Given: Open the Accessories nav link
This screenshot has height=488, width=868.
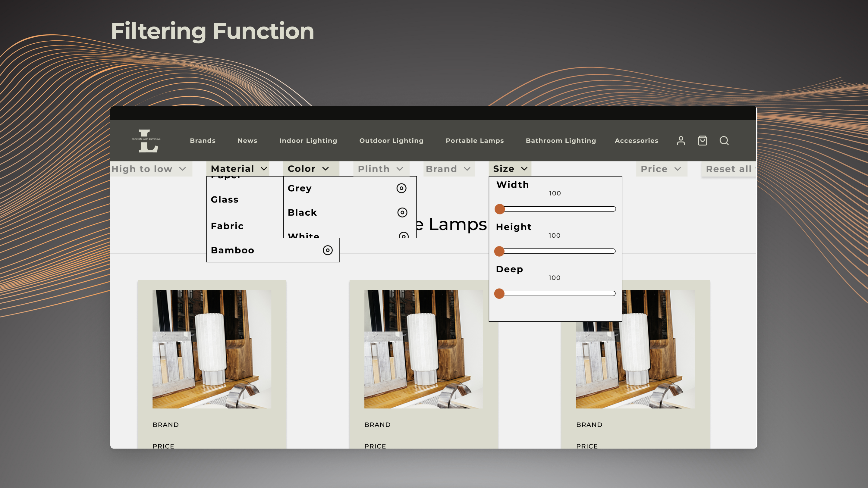Looking at the screenshot, I should click(636, 140).
